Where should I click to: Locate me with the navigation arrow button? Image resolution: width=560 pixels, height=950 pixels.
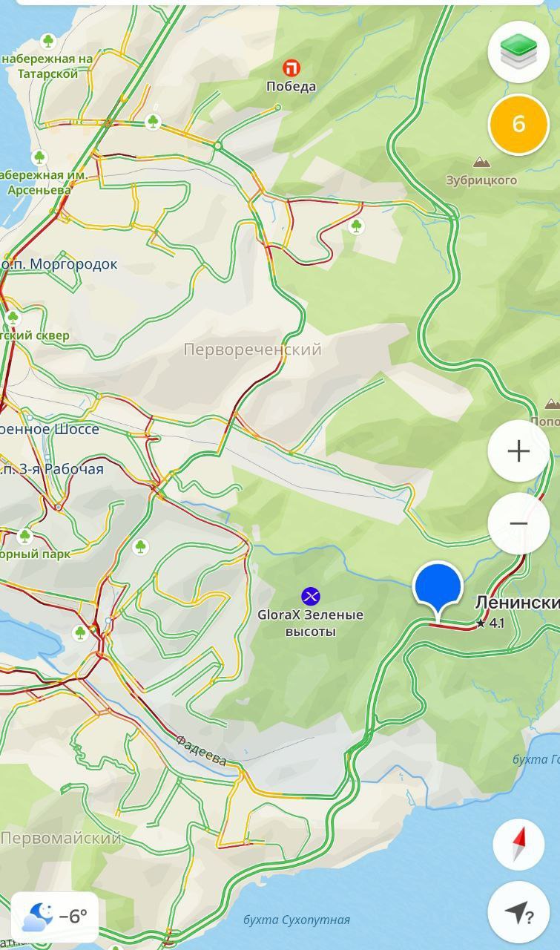tap(518, 912)
